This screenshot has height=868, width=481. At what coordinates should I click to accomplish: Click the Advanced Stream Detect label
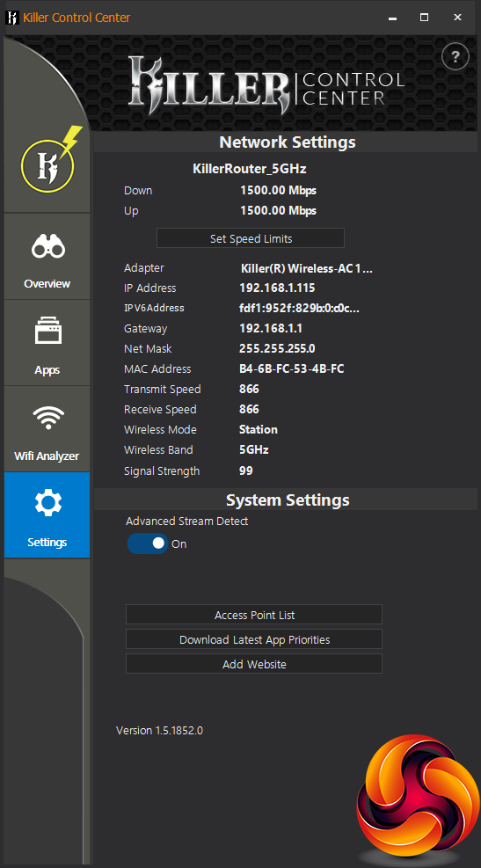(187, 521)
